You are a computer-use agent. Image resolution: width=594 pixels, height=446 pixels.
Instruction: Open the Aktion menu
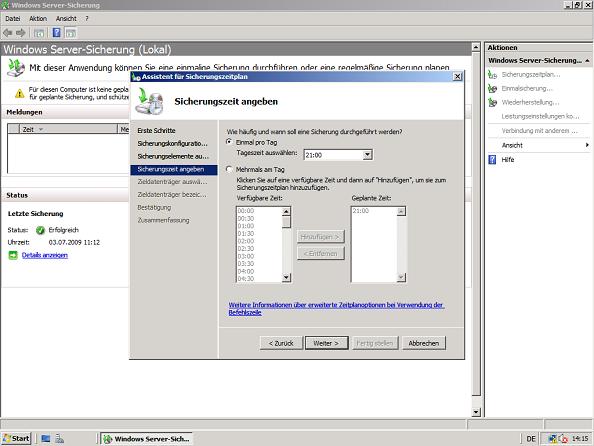(38, 19)
